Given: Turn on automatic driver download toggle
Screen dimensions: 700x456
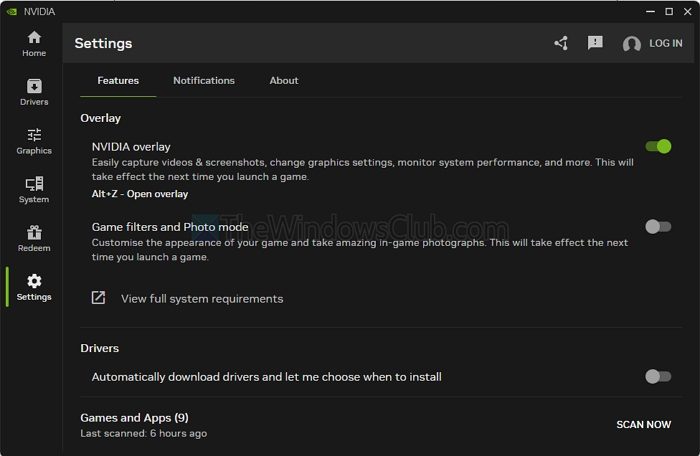Looking at the screenshot, I should click(x=658, y=376).
